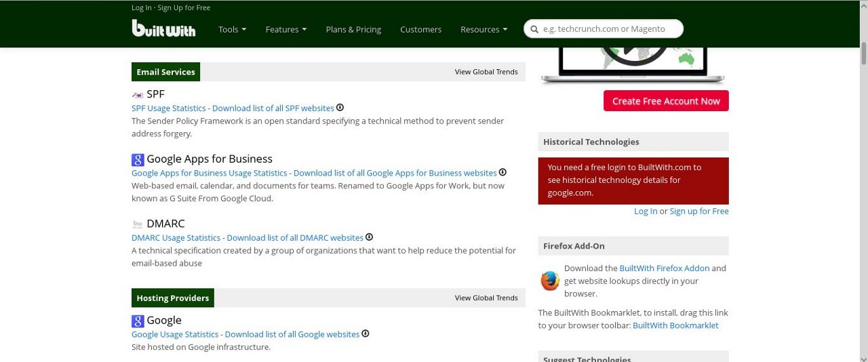Click the DMARC heading
Screen dimensions: 868x362
click(x=165, y=224)
